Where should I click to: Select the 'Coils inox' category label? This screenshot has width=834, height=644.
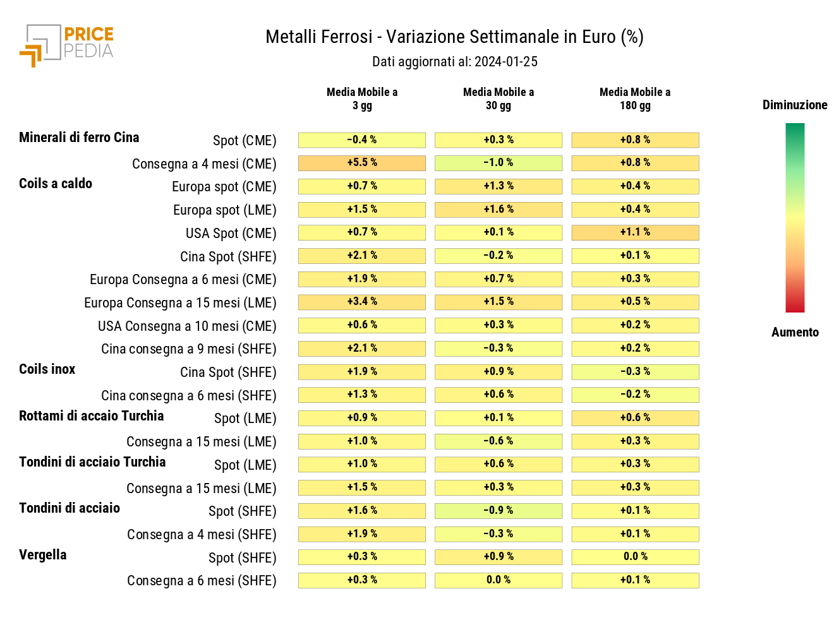coord(47,369)
